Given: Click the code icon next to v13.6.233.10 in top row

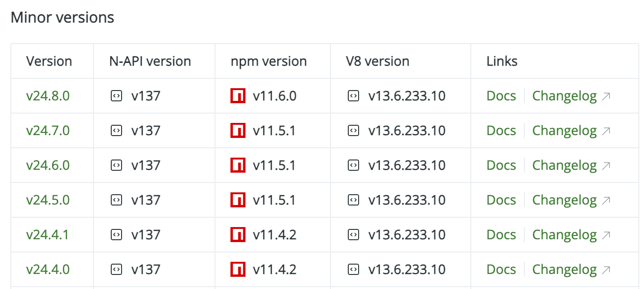Looking at the screenshot, I should click(354, 95).
